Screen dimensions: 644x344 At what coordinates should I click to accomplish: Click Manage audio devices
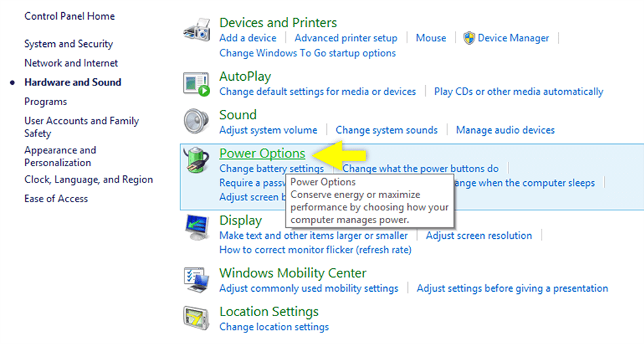(505, 130)
